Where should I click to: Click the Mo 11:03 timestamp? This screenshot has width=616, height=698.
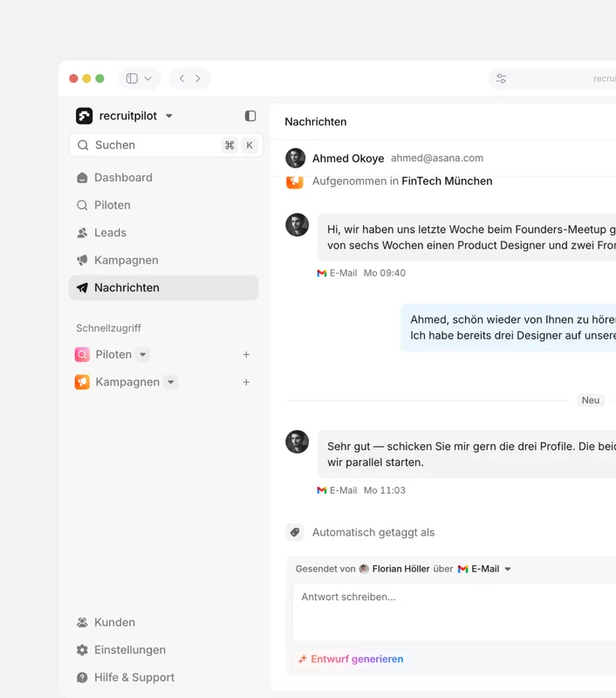(x=385, y=490)
